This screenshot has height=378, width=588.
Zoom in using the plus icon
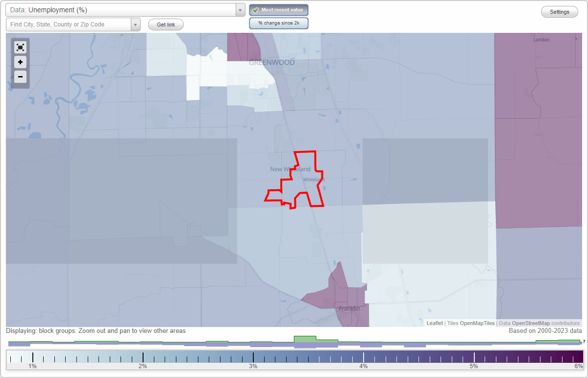pyautogui.click(x=20, y=62)
